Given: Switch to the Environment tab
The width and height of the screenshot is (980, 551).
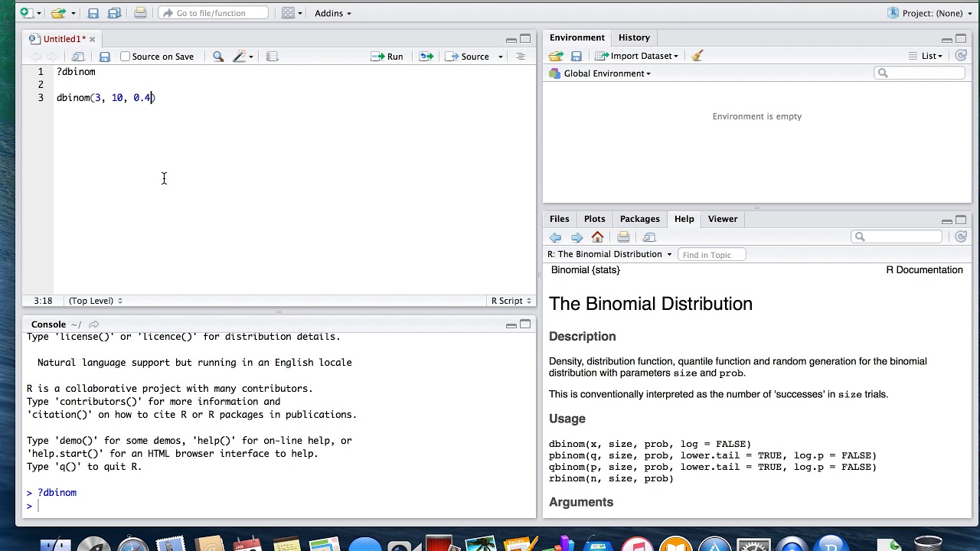Looking at the screenshot, I should [x=577, y=37].
